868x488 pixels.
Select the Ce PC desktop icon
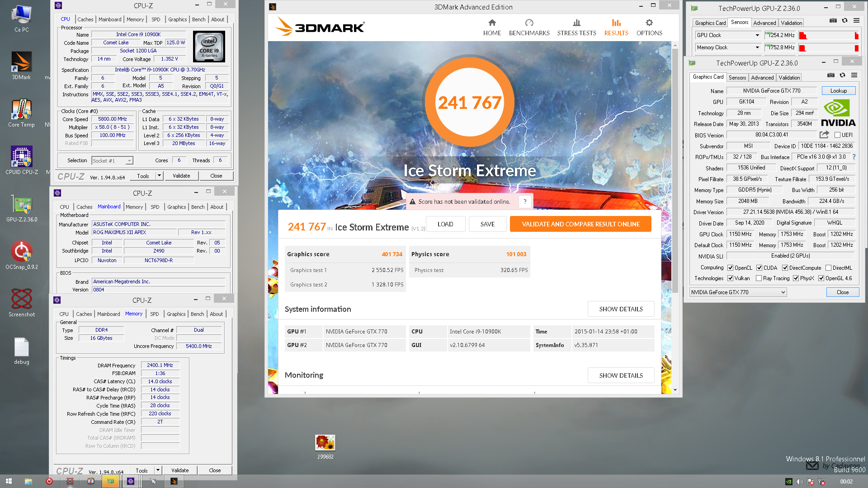pos(21,19)
